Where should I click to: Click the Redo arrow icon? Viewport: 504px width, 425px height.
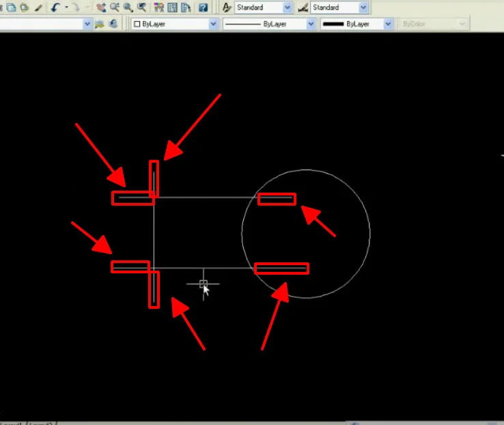[x=76, y=7]
